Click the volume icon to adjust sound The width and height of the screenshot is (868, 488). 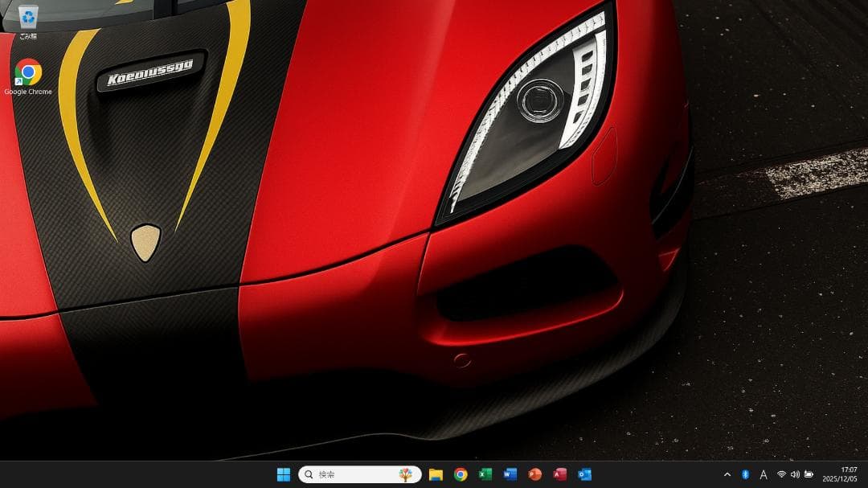[x=794, y=474]
